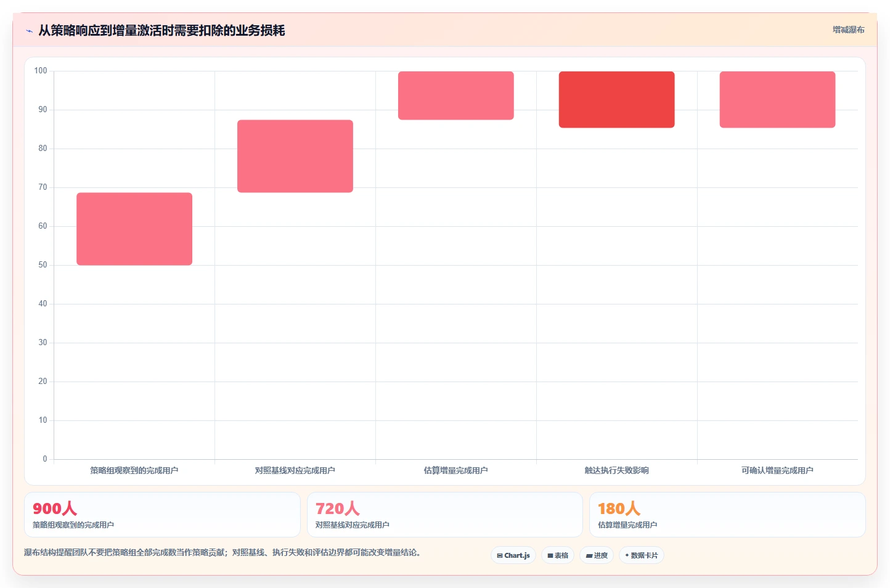The width and height of the screenshot is (890, 588).
Task: Click the axis label 触达执行失败影响
Action: [617, 470]
